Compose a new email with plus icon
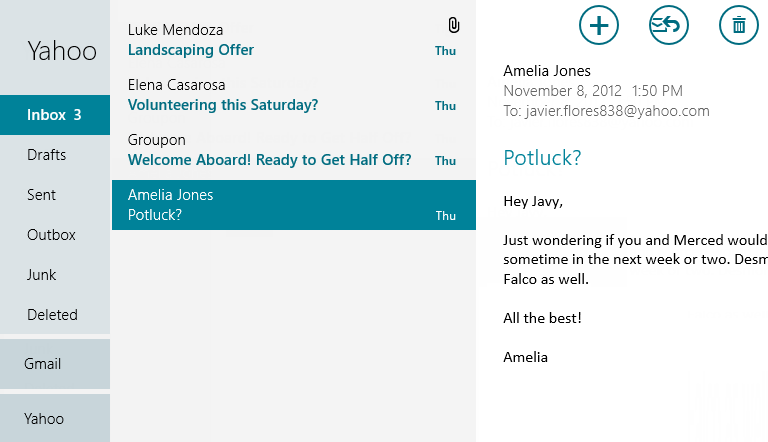The image size is (768, 442). click(599, 25)
